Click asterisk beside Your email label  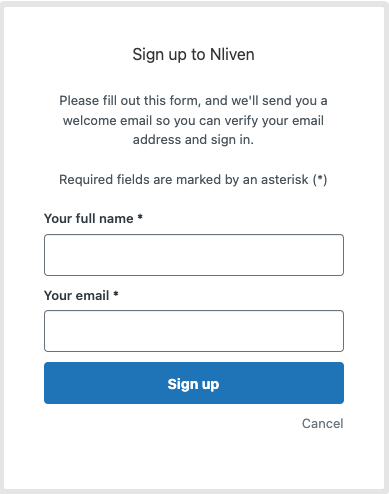116,294
